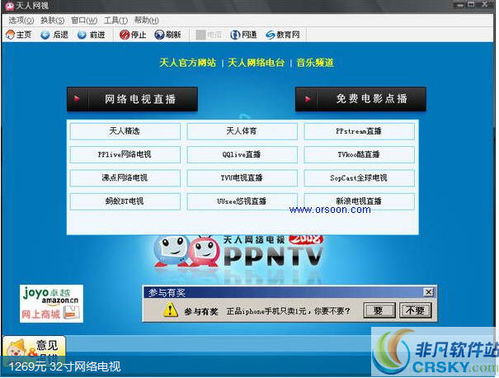Click the 前进 forward button
Image resolution: width=499 pixels, height=378 pixels.
(91, 35)
